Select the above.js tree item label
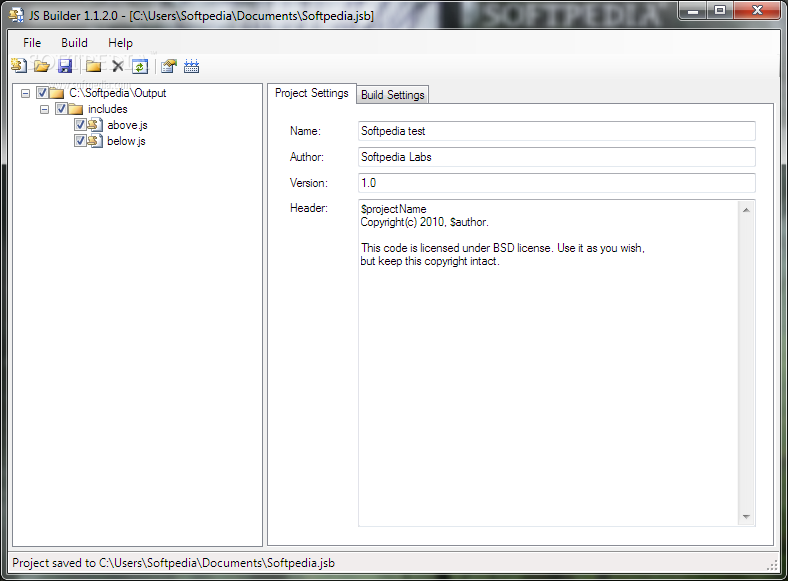Image resolution: width=788 pixels, height=581 pixels. [127, 125]
